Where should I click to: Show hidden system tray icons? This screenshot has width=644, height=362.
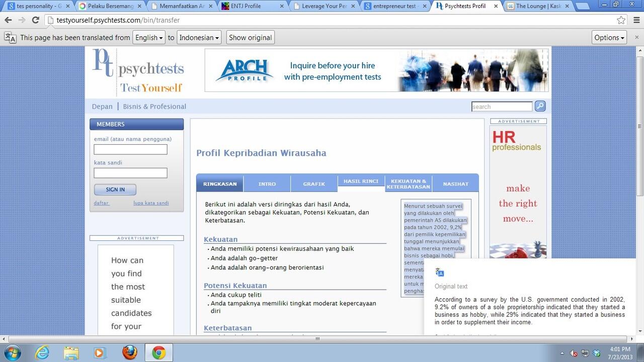[562, 353]
